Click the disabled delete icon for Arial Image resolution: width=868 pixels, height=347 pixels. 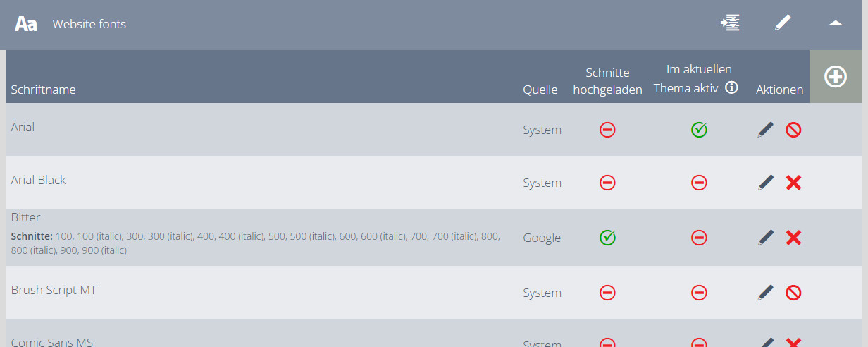[x=793, y=130]
